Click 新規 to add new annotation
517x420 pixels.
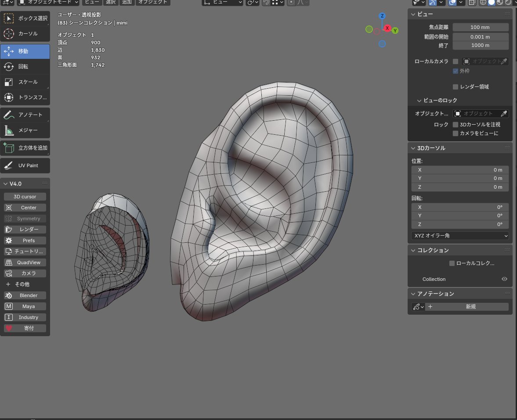click(467, 307)
